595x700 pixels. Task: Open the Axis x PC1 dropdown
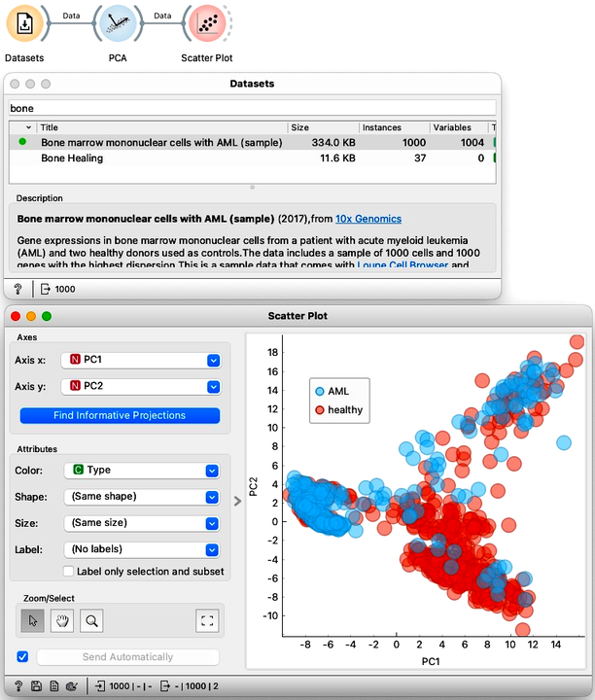[141, 360]
